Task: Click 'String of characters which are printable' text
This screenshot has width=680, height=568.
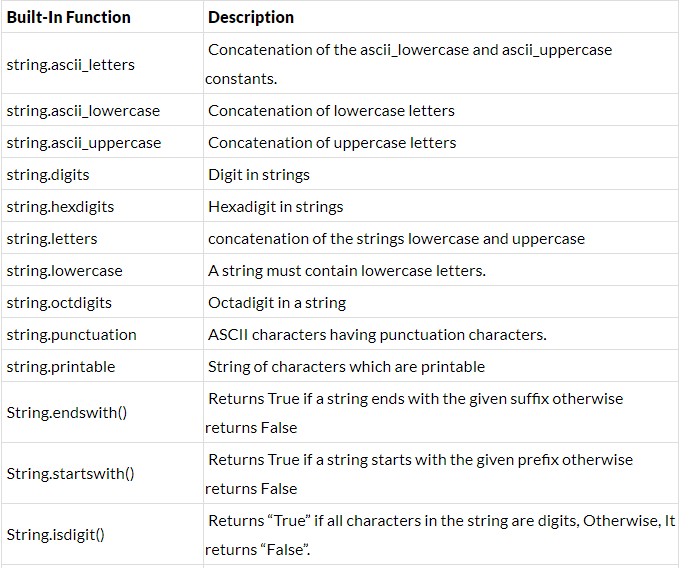Action: (347, 367)
